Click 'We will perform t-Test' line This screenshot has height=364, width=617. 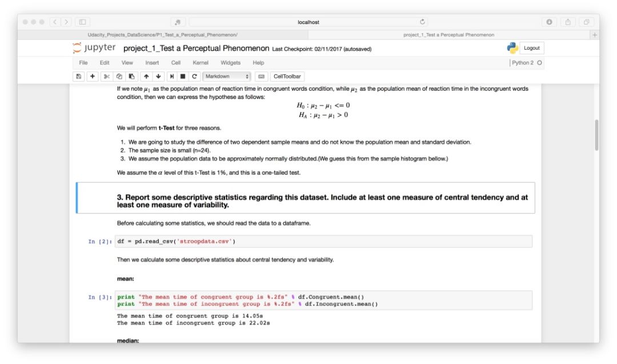[x=169, y=128]
